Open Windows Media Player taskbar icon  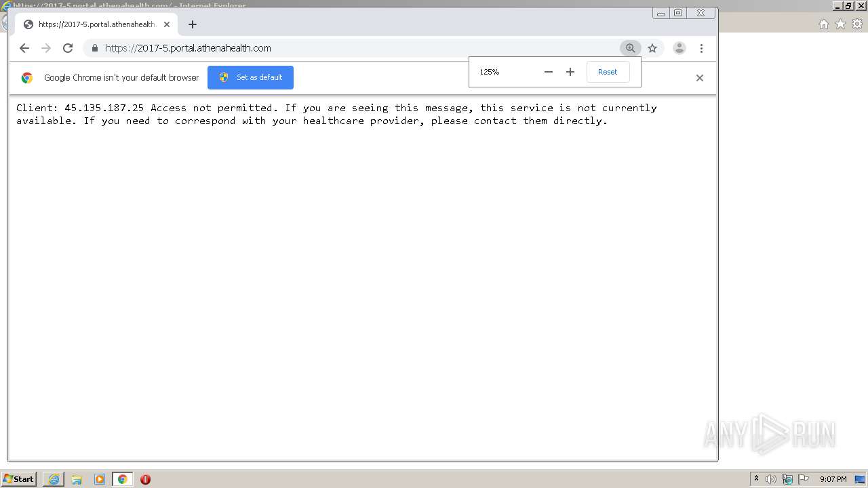click(x=100, y=479)
